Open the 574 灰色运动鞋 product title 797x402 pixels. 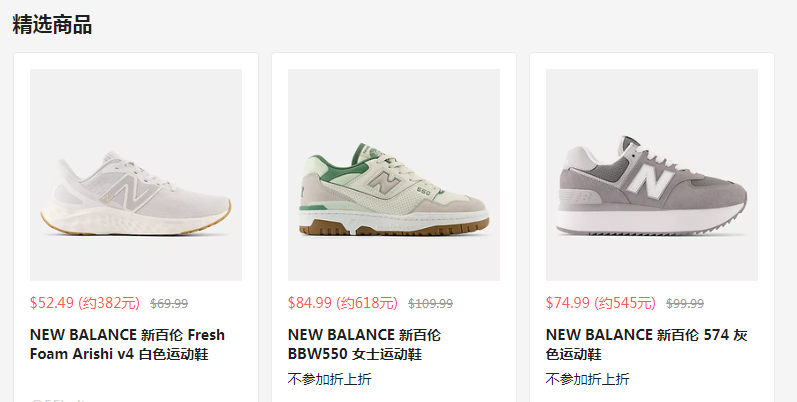point(646,344)
